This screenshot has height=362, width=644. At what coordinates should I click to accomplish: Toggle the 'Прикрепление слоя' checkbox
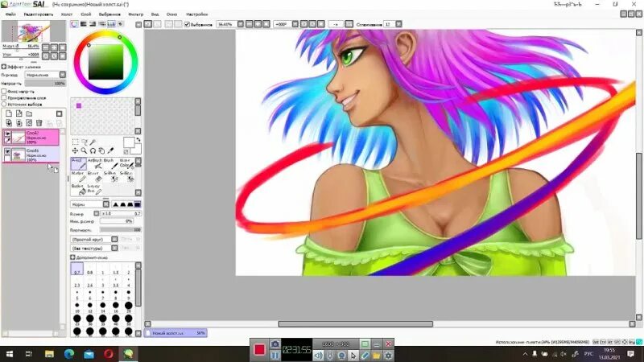click(x=4, y=97)
